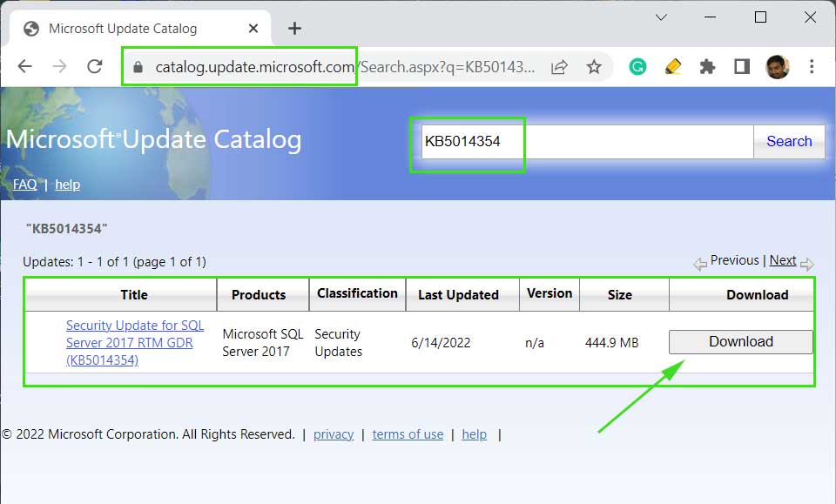
Task: Click the Search button
Action: point(789,142)
